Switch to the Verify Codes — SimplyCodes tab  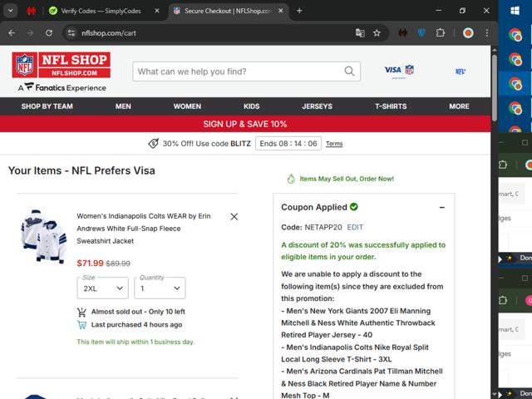coord(101,11)
